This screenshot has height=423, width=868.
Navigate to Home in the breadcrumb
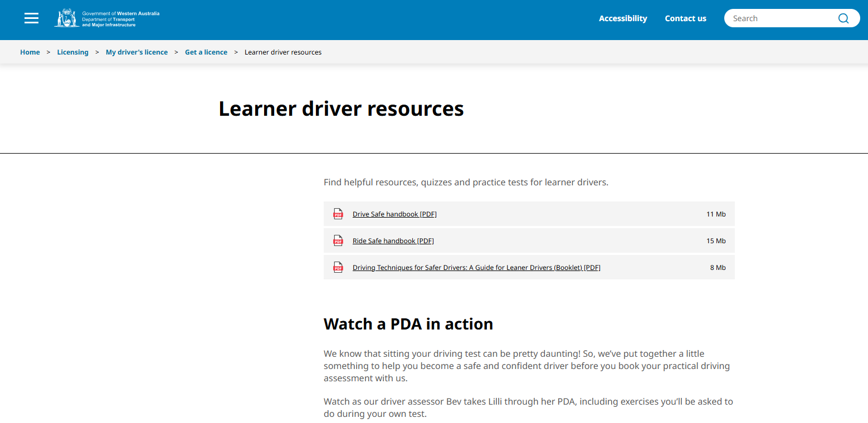pyautogui.click(x=30, y=52)
